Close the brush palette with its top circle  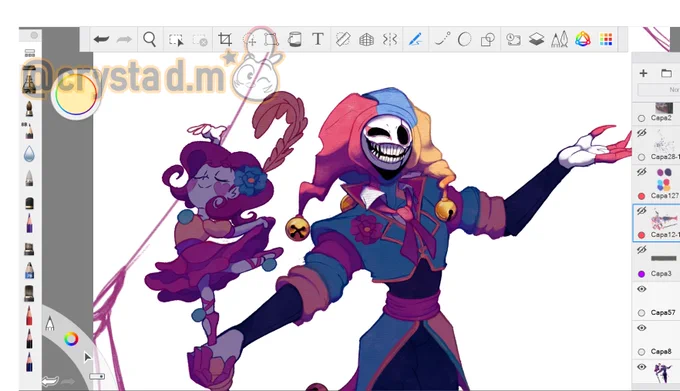point(34,35)
